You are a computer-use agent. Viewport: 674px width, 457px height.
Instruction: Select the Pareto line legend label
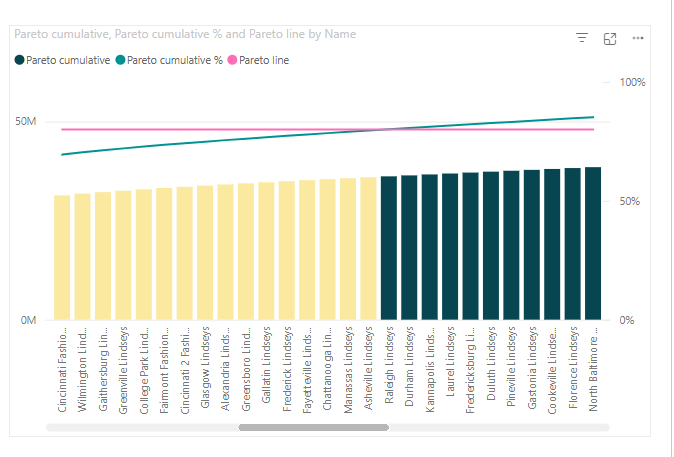coord(265,60)
